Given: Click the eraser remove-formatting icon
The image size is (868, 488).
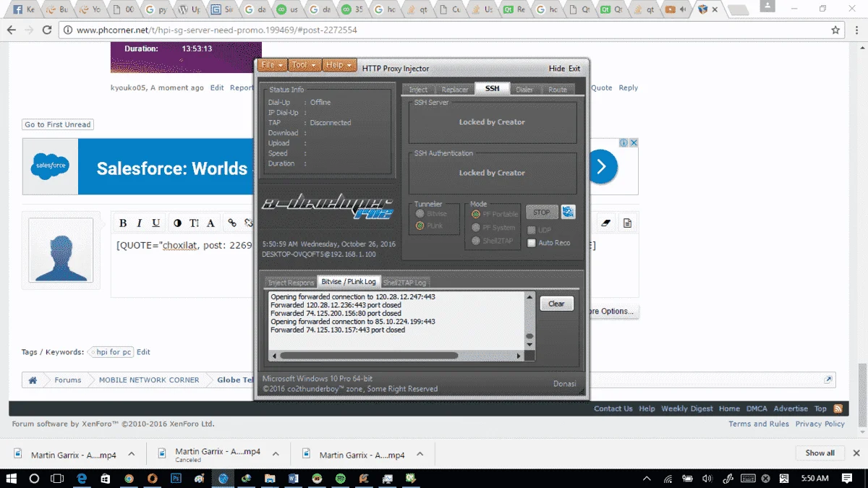Looking at the screenshot, I should [x=607, y=223].
